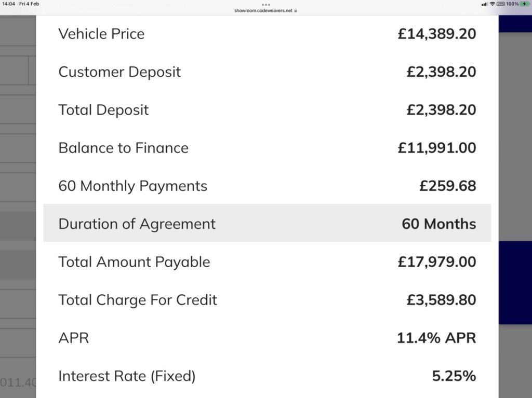
Task: Click the Vehicle Price amount £14,389.20
Action: [436, 34]
